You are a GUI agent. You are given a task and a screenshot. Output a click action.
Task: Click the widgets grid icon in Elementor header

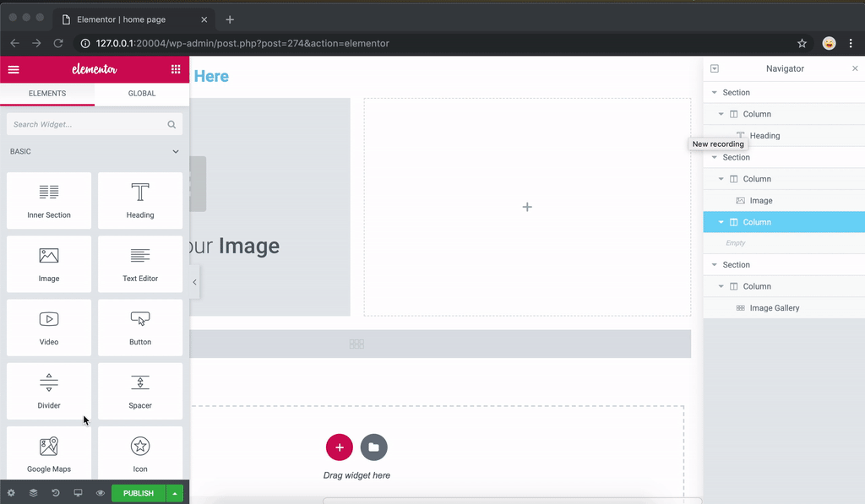point(176,69)
